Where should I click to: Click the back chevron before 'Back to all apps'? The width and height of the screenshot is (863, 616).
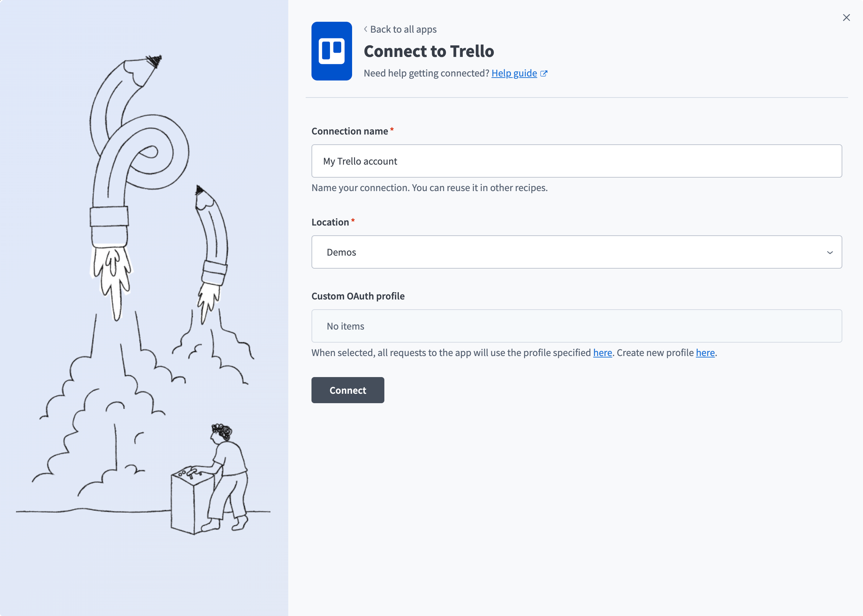(x=366, y=29)
